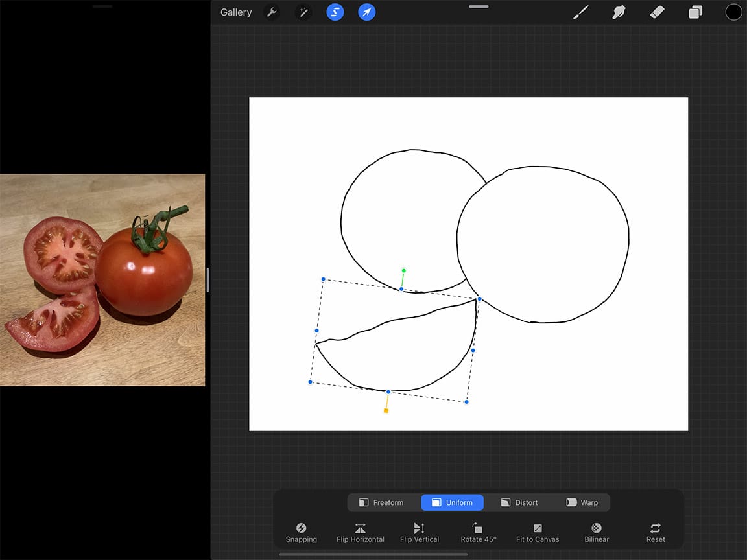Open the Actions menu with the wrench icon
This screenshot has height=560, width=747.
coord(272,12)
